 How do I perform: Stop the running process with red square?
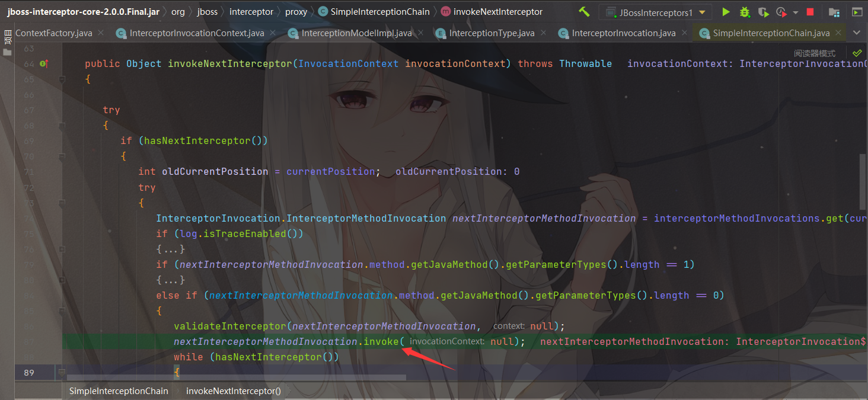point(810,12)
